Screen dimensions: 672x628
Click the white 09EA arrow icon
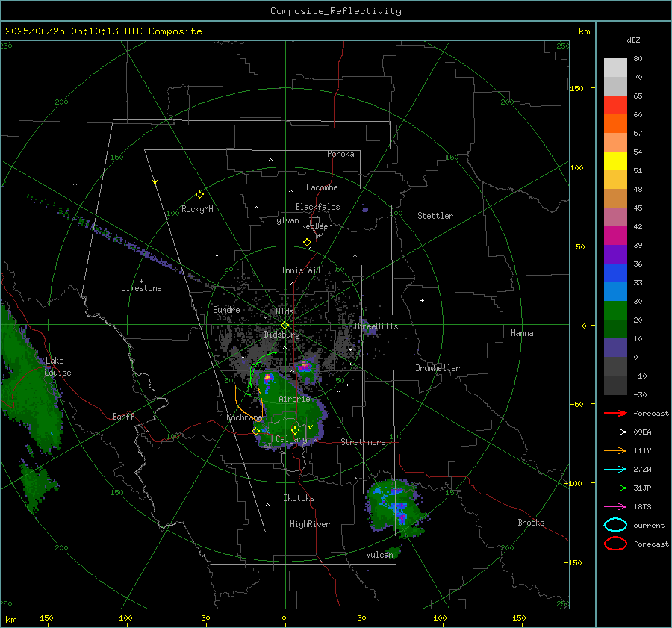pyautogui.click(x=615, y=432)
